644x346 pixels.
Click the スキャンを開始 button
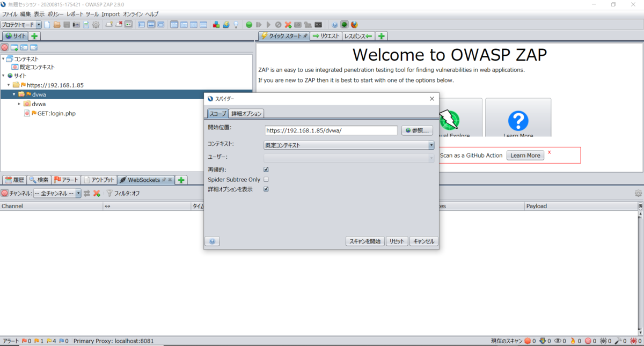coord(365,241)
